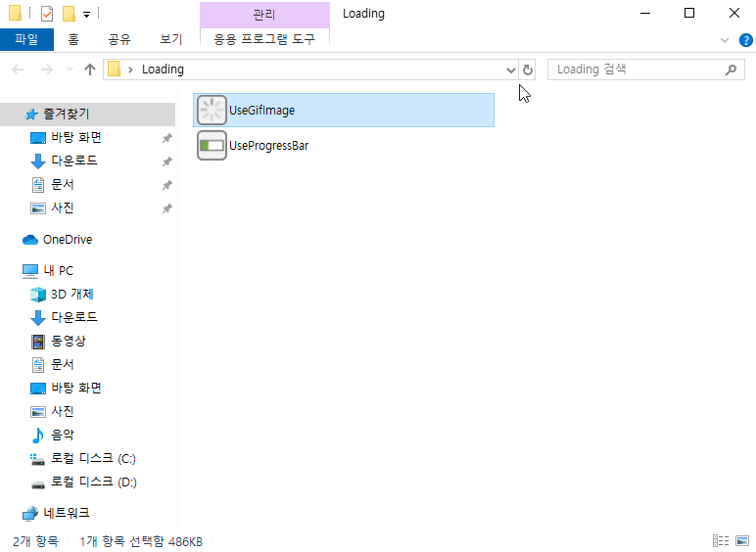The width and height of the screenshot is (756, 552).
Task: Open 3D 개체 under 내 PC
Action: pyautogui.click(x=71, y=295)
